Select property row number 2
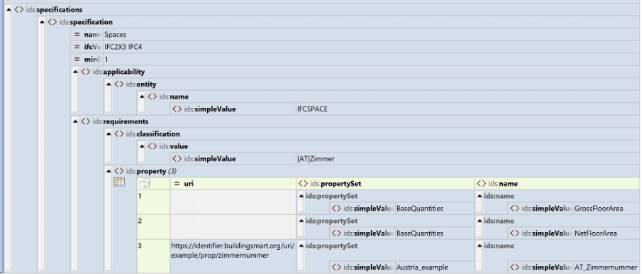Screen dimensions: 644x274 pyautogui.click(x=153, y=226)
